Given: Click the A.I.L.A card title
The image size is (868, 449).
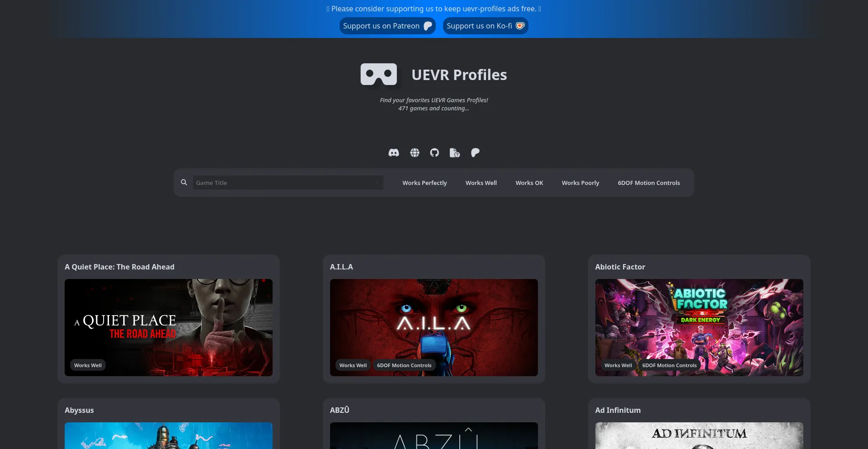Looking at the screenshot, I should click(341, 267).
